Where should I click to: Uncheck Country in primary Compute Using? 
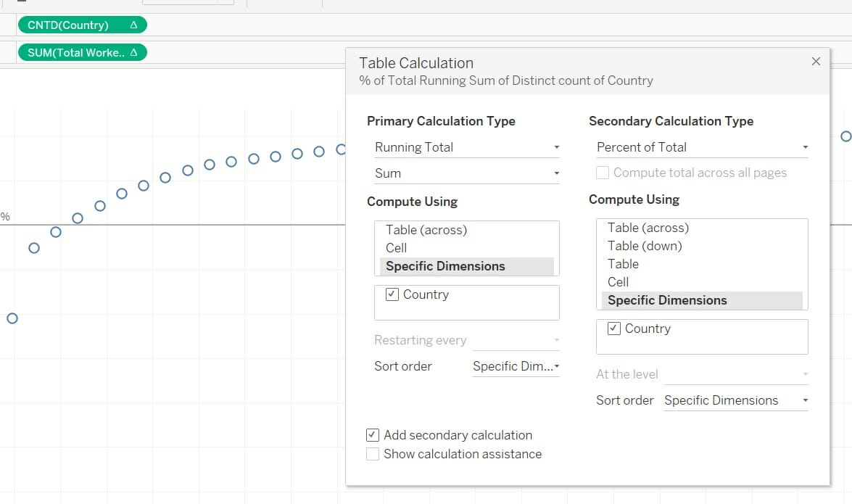tap(392, 294)
